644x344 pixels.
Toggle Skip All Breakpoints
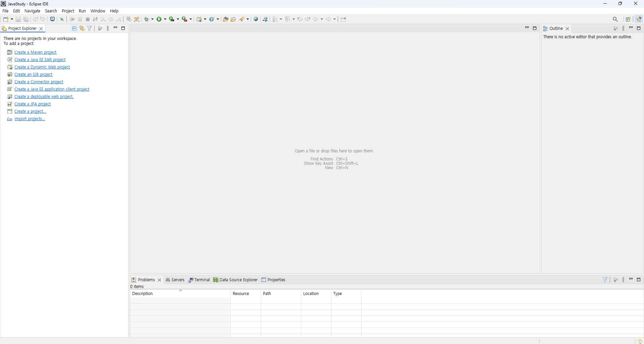(62, 19)
